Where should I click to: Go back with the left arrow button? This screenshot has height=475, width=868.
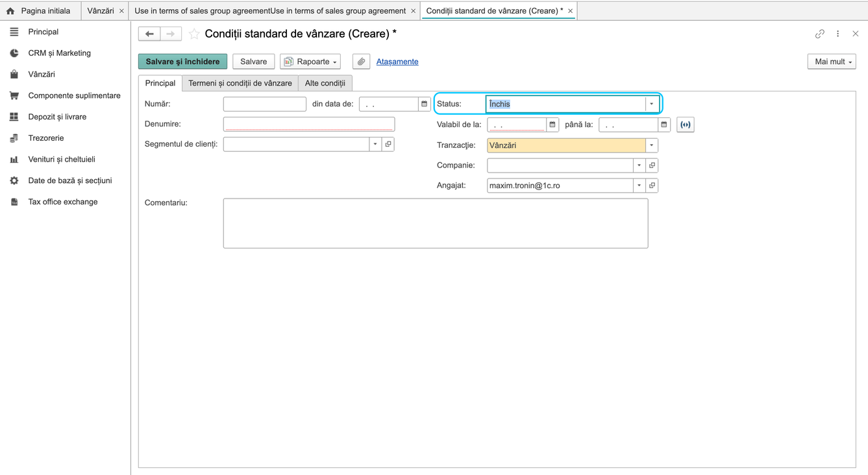tap(149, 34)
